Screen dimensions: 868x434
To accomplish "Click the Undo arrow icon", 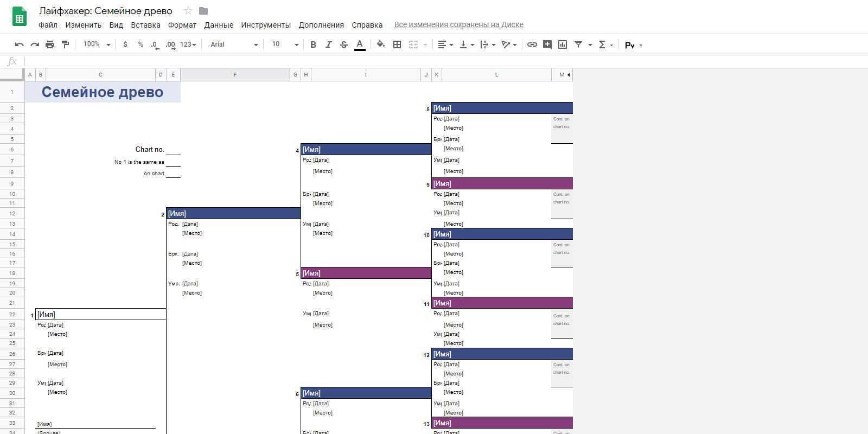I will point(20,44).
